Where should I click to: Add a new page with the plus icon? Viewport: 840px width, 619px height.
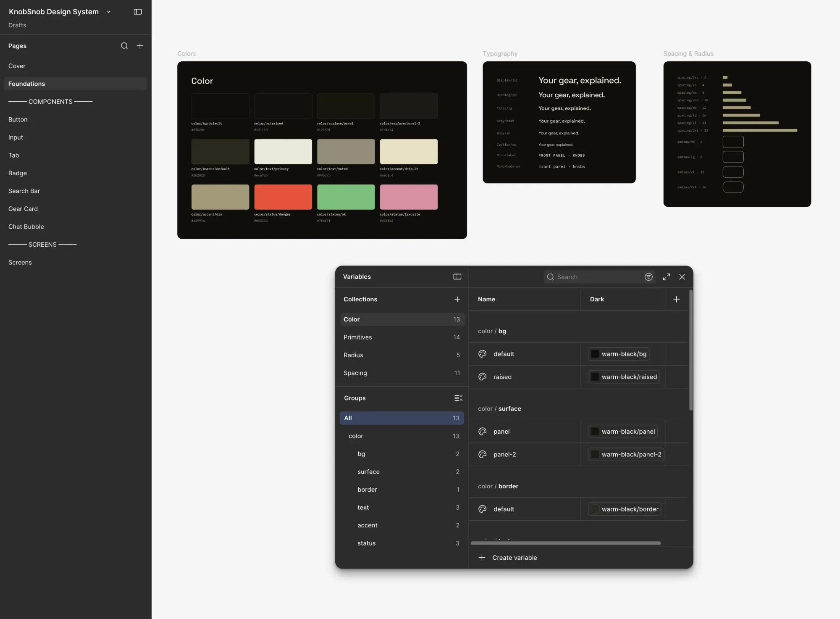point(140,46)
